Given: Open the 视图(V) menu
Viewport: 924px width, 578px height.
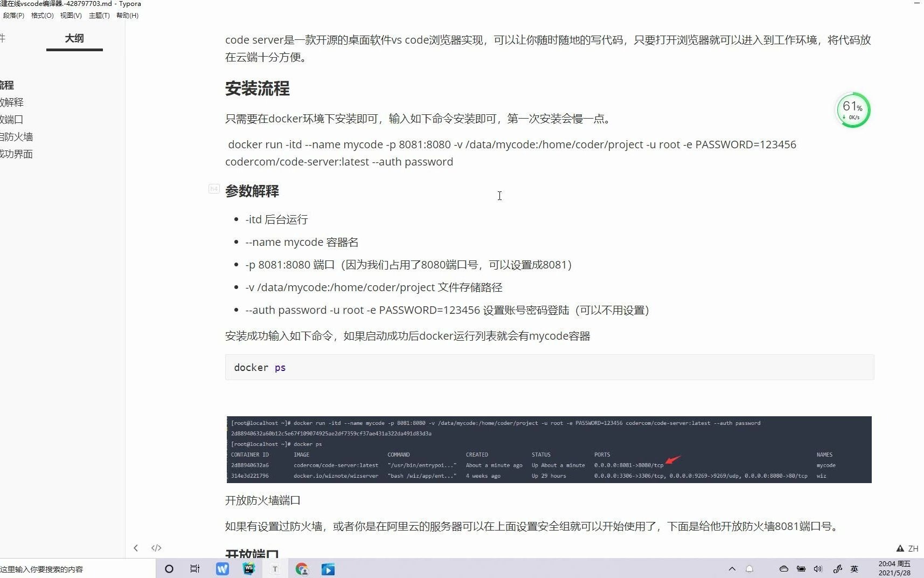Looking at the screenshot, I should 70,15.
